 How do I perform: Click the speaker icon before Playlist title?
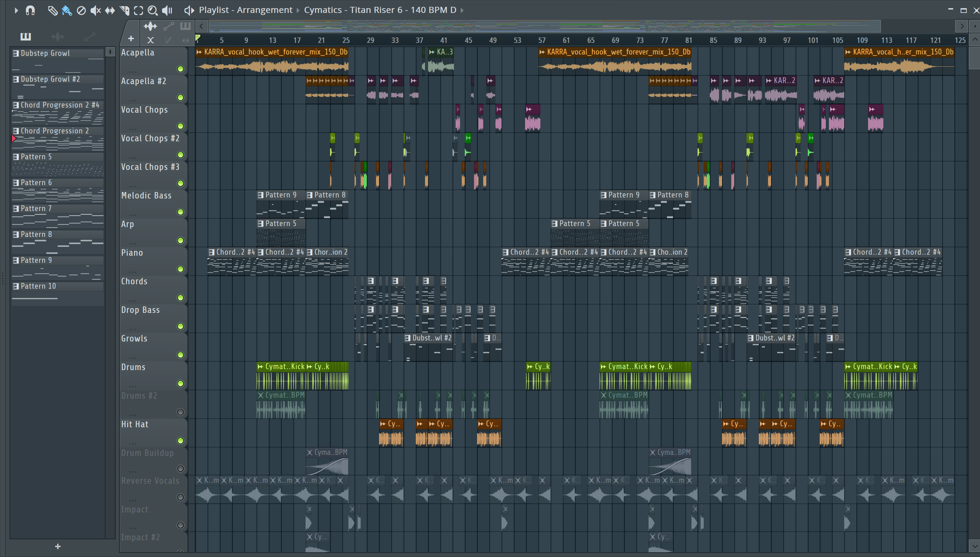coord(189,10)
